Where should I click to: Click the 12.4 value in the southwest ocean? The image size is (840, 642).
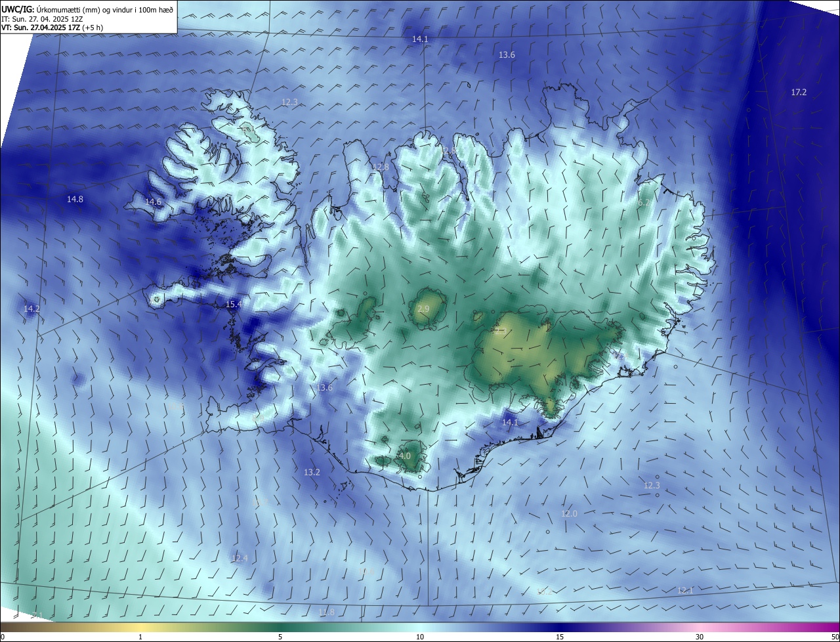pyautogui.click(x=240, y=559)
